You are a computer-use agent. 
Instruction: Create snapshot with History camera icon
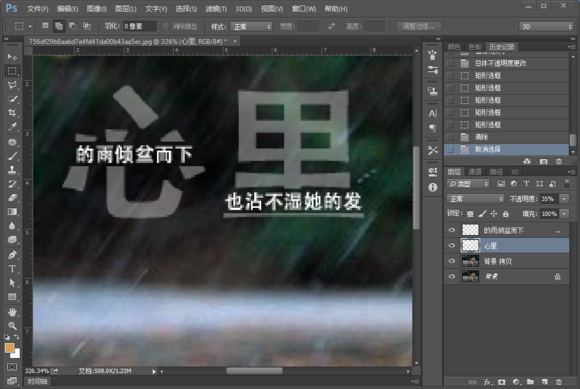(x=543, y=161)
